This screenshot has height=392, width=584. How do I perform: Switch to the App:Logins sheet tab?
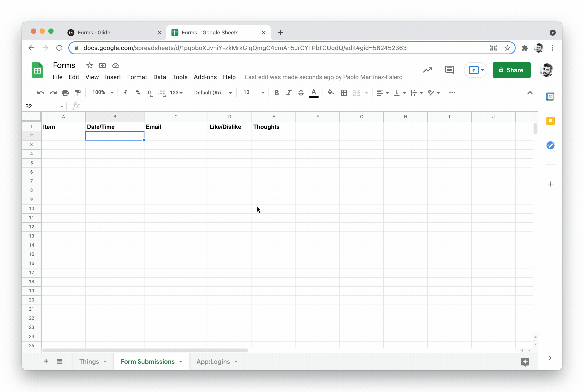pyautogui.click(x=213, y=362)
